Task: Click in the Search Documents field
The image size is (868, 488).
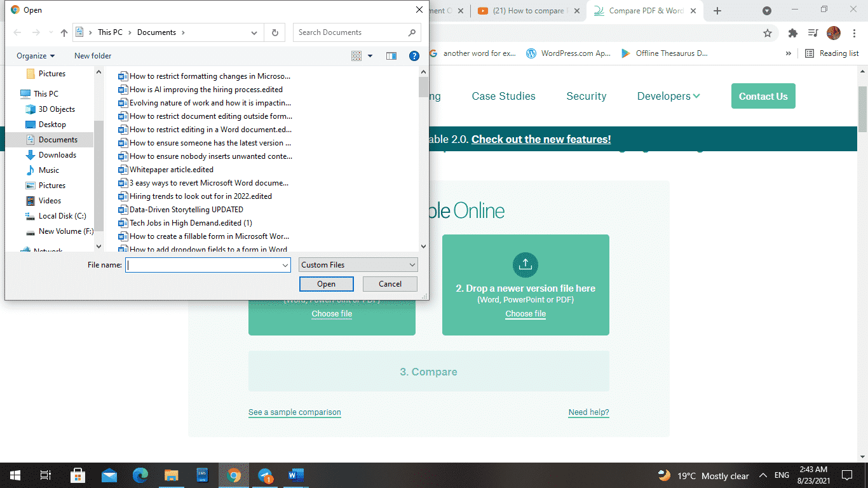Action: [x=349, y=32]
